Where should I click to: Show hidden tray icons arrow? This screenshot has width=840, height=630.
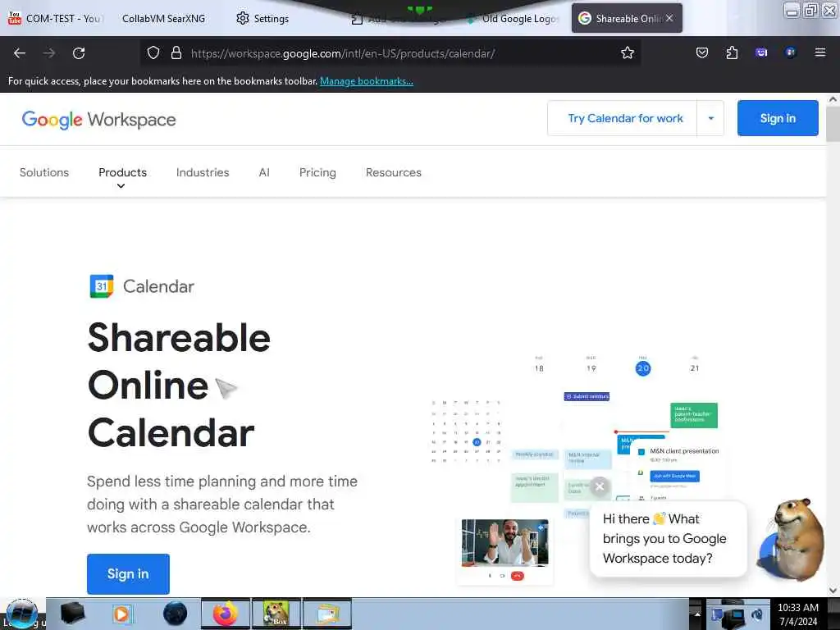click(697, 614)
